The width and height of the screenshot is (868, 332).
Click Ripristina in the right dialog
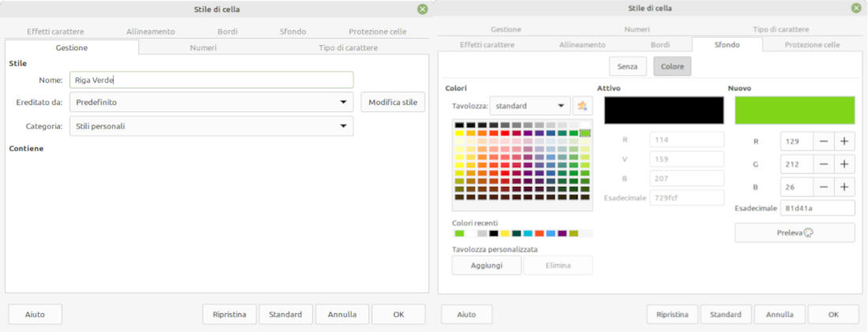[672, 315]
